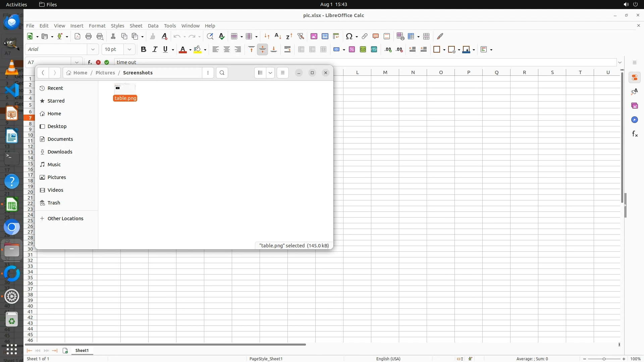Screen dimensions: 644x362
Task: Click the Insert Chart icon
Action: pos(325,36)
